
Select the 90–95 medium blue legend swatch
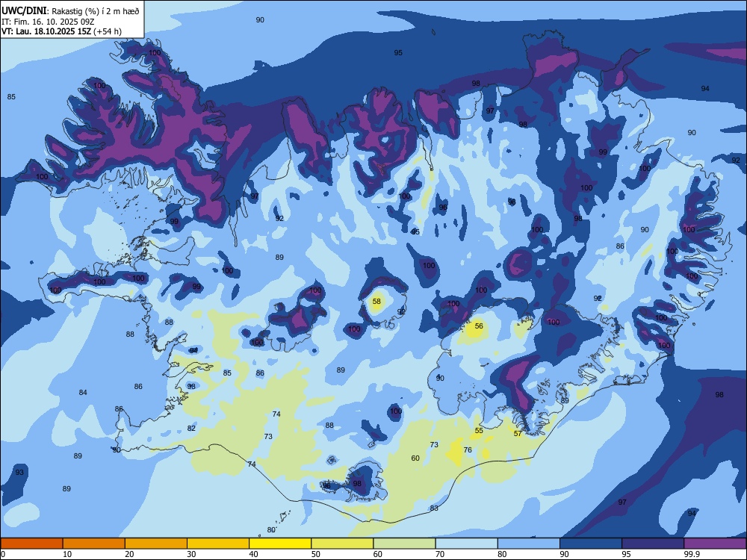pos(591,544)
